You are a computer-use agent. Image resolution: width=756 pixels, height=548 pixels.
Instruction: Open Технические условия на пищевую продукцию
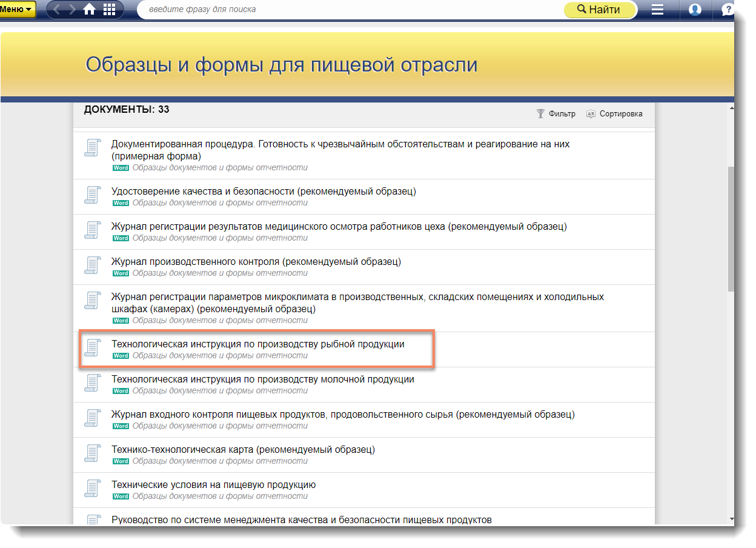(x=213, y=485)
